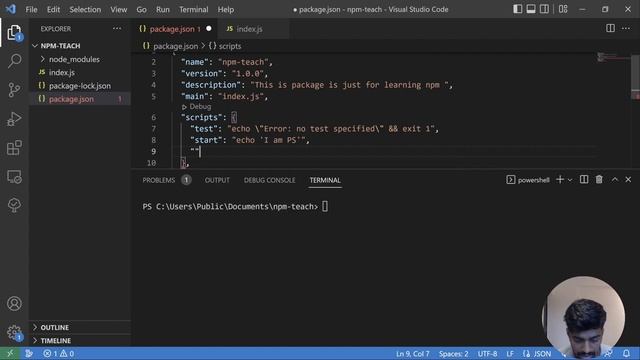Open the Terminal menu

[193, 9]
